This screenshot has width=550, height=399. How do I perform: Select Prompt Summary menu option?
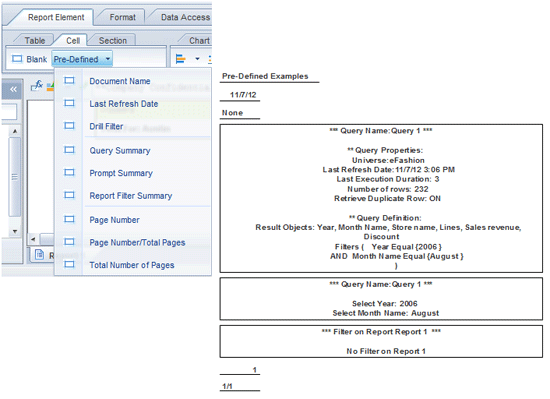[121, 173]
